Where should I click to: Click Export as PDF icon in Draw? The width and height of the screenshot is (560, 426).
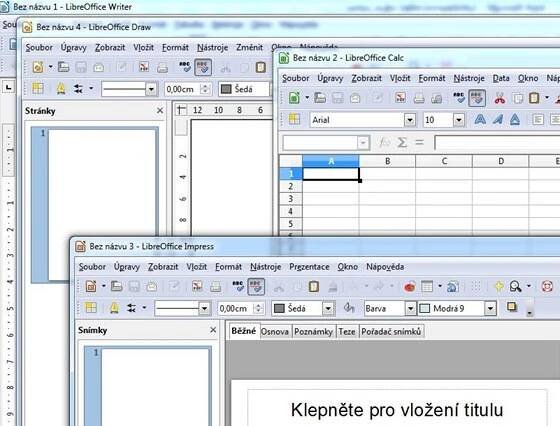tap(144, 67)
